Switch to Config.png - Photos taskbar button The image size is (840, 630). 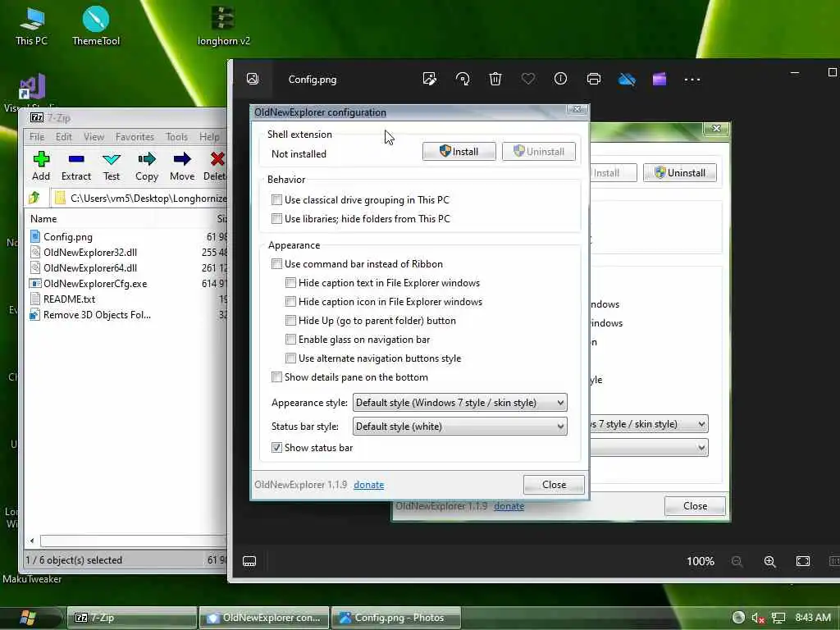point(396,618)
